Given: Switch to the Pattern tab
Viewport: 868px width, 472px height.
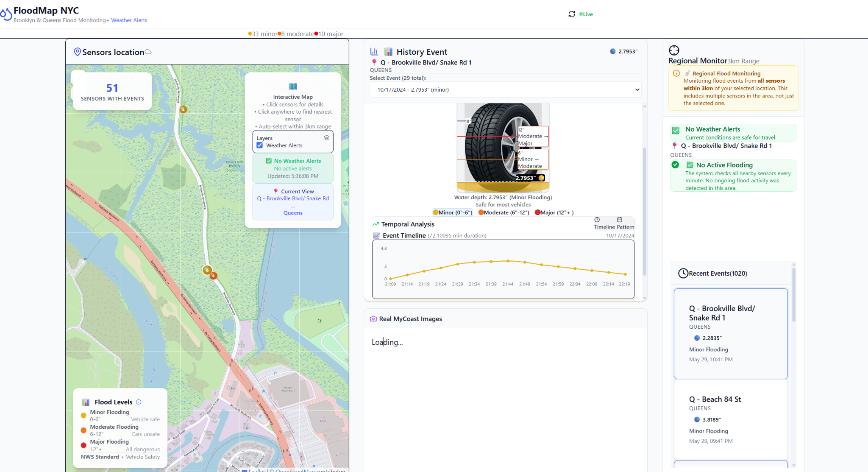Looking at the screenshot, I should (625, 223).
